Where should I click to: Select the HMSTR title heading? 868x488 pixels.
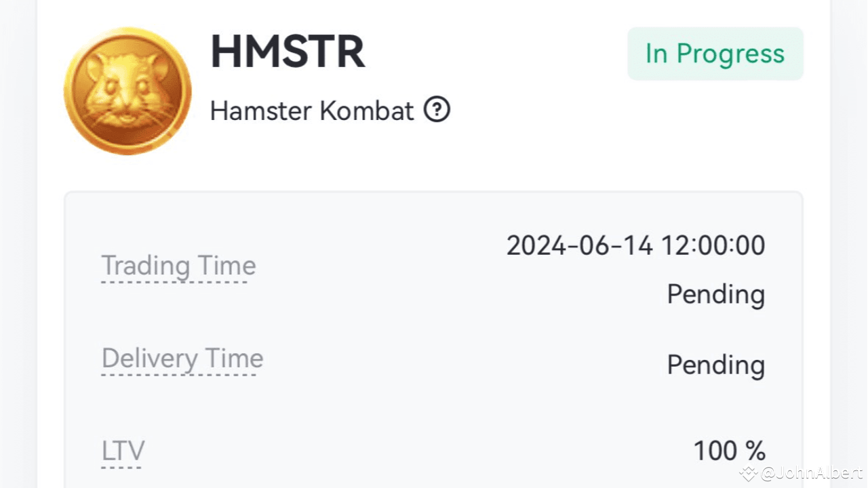288,52
